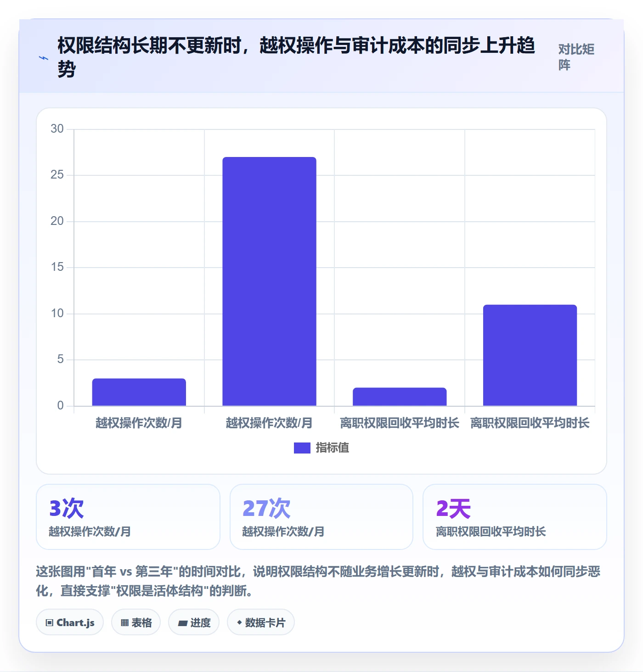This screenshot has width=643, height=672.
Task: Open the 2天 stat card
Action: coord(515,517)
